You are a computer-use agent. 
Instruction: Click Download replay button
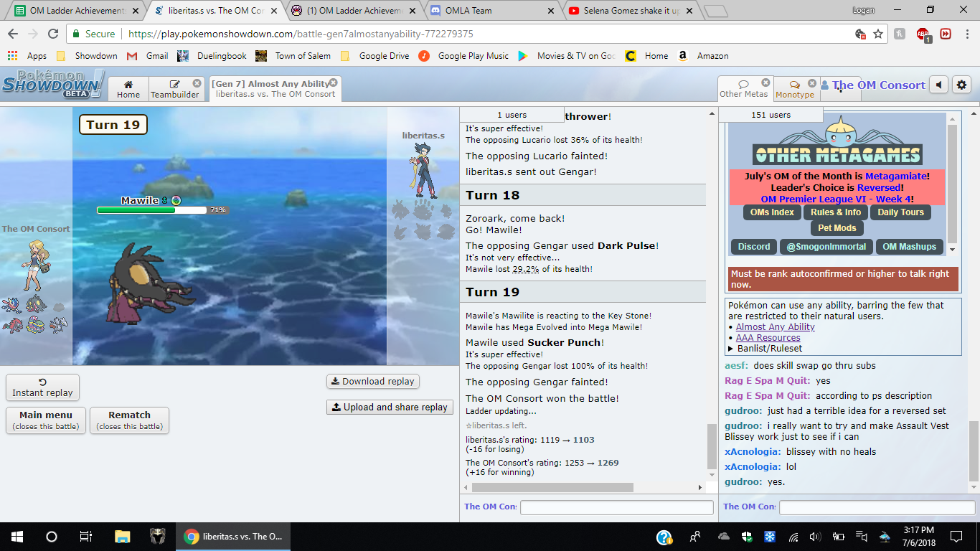click(372, 381)
